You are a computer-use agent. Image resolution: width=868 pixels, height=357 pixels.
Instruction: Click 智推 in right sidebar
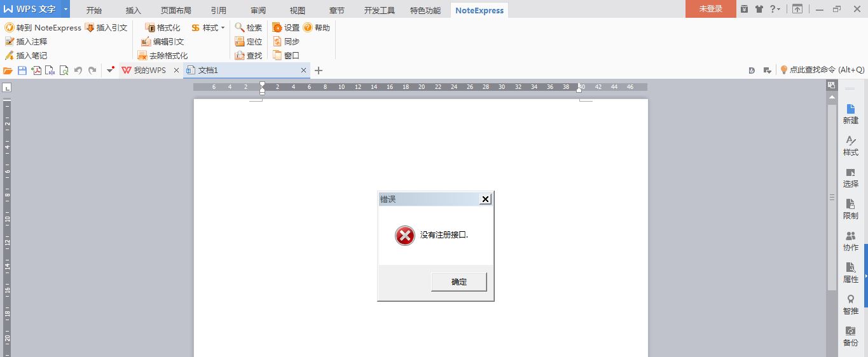pos(850,305)
